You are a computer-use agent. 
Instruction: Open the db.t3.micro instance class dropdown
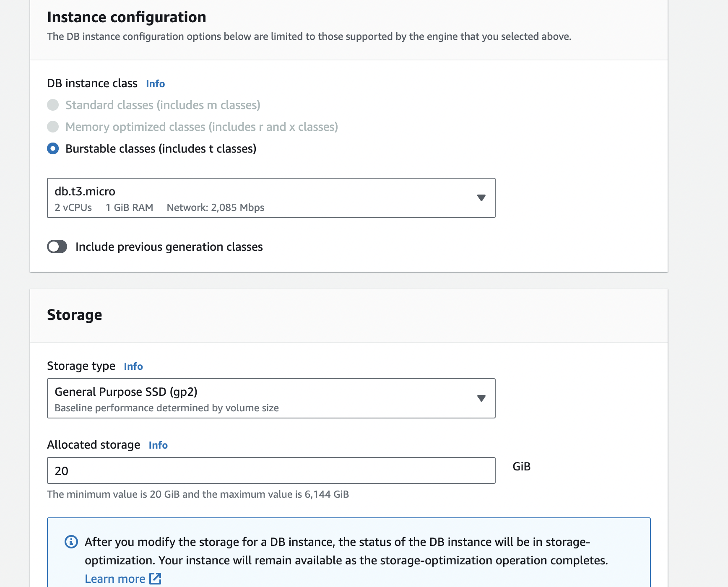tap(271, 198)
